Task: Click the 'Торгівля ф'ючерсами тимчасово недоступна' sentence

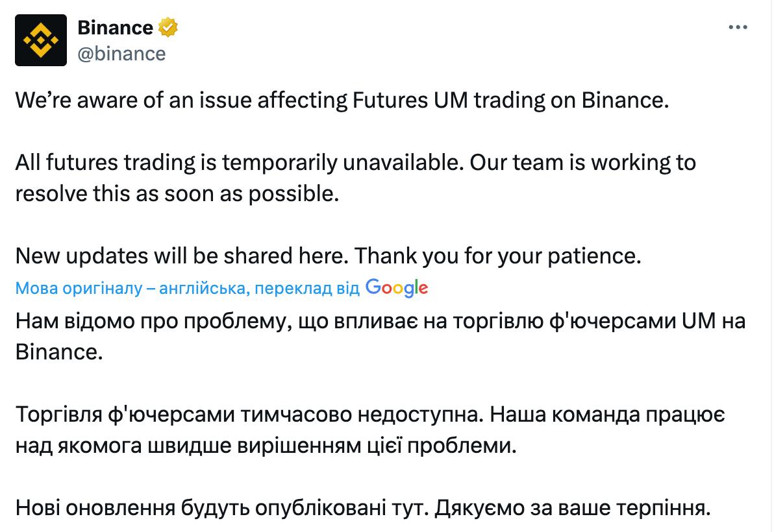Action: pos(249,415)
